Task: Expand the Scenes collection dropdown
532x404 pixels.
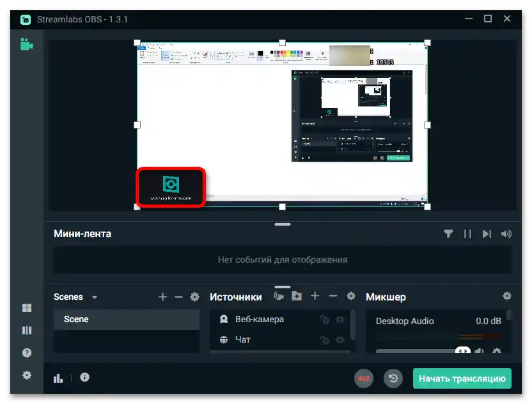Action: point(95,297)
